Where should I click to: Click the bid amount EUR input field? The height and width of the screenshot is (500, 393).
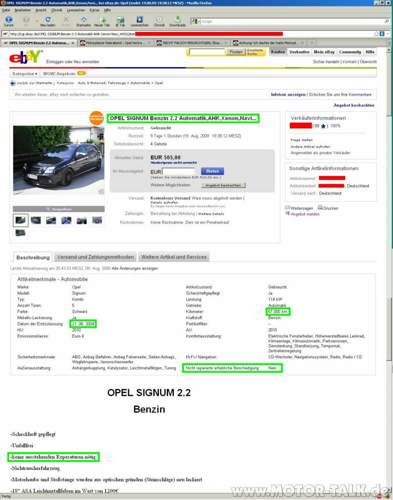[x=180, y=172]
